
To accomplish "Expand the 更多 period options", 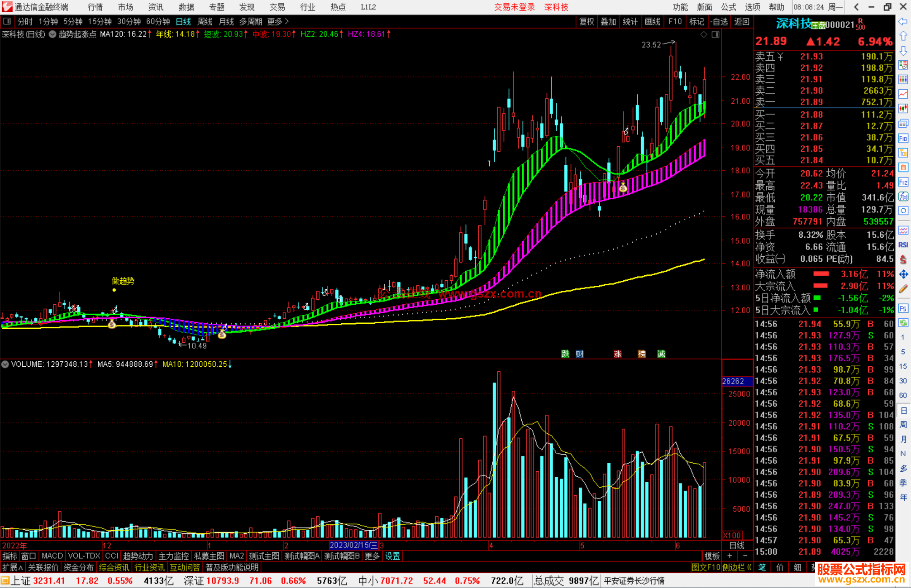I will 278,21.
